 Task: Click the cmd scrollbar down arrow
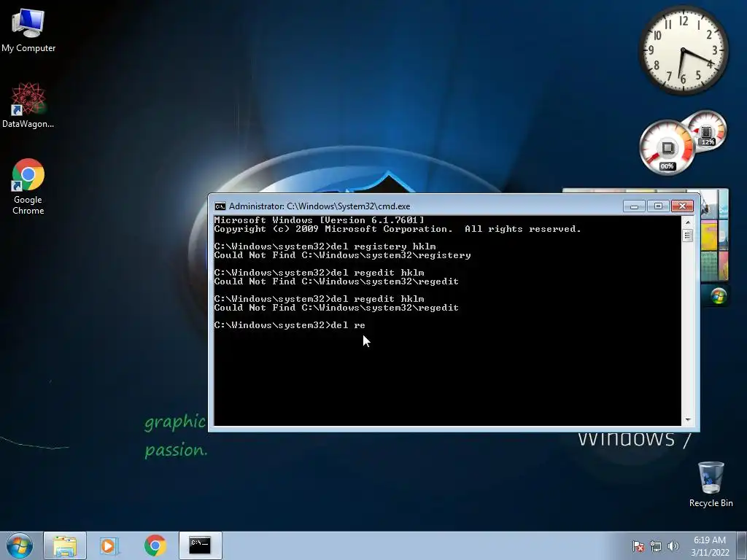[687, 420]
